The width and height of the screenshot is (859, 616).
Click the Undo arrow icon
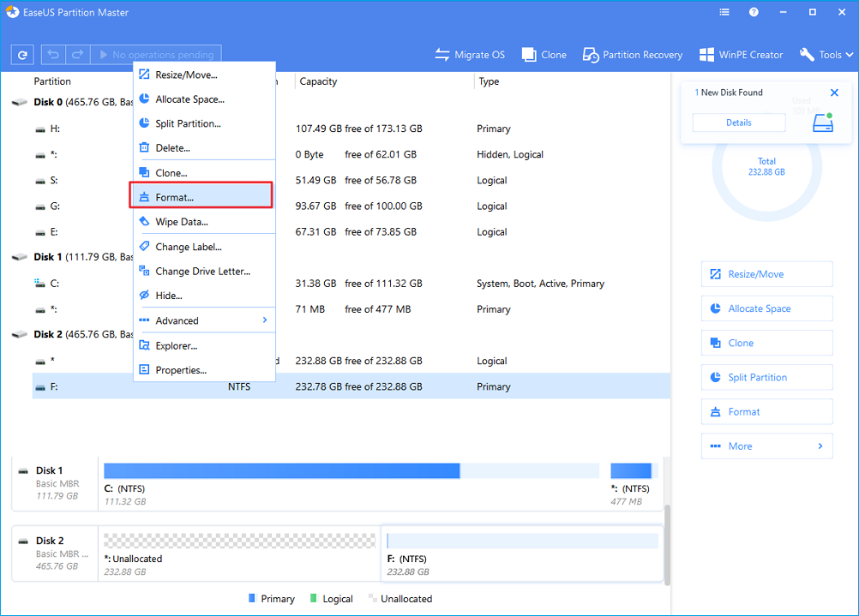pyautogui.click(x=52, y=54)
